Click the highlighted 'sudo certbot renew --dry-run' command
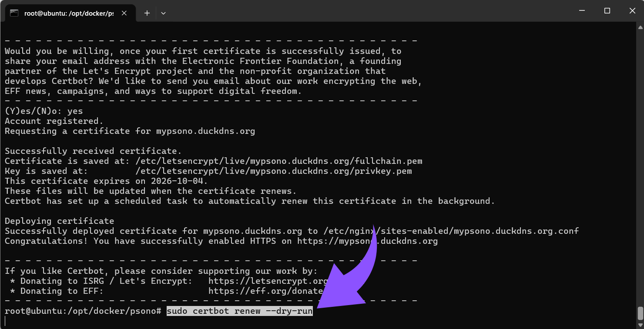 [240, 311]
